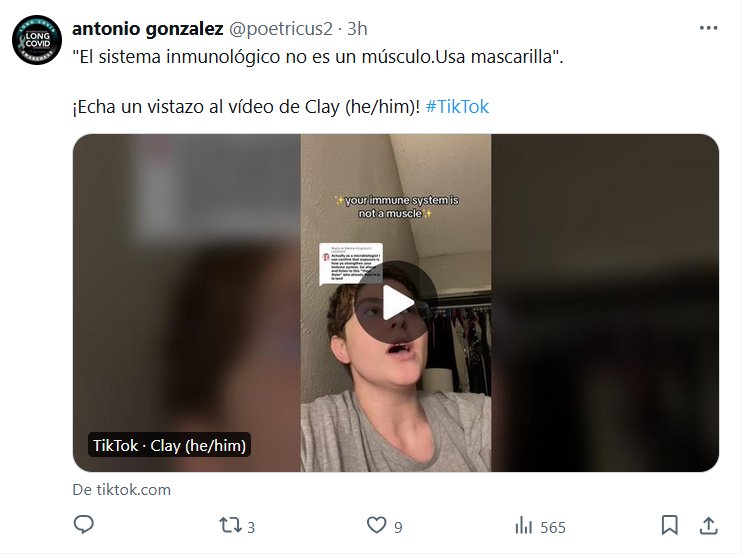Click the like count 9
744x554 pixels.
pyautogui.click(x=398, y=527)
